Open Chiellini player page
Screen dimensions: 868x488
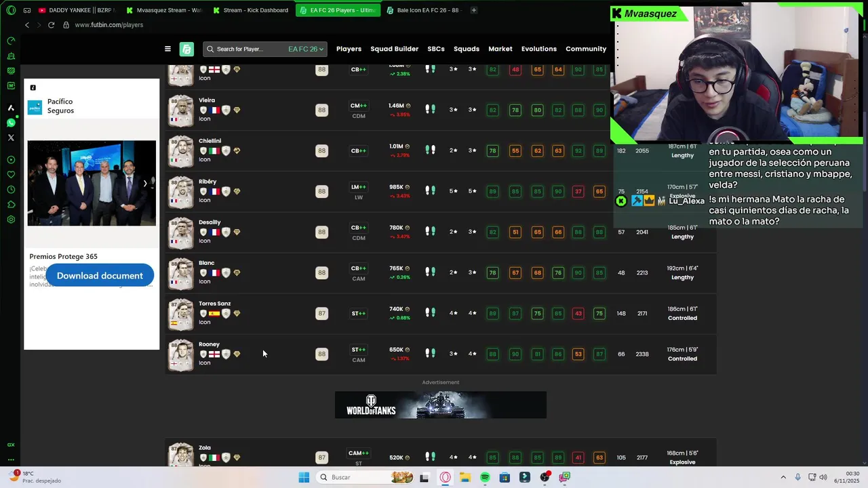(x=210, y=141)
